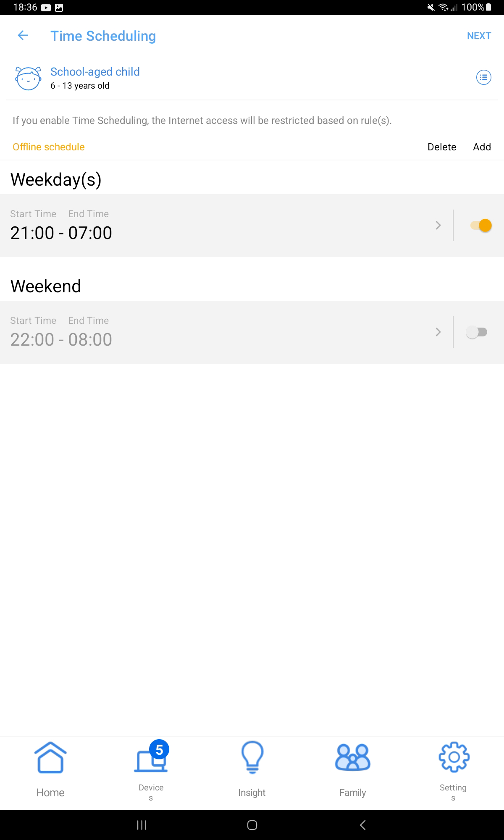Tap the Offline schedule tab
Viewport: 504px width, 840px height.
49,147
